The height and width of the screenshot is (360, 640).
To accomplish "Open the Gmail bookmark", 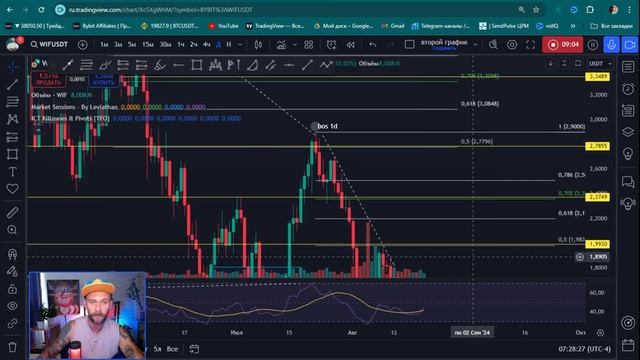I will (x=392, y=26).
